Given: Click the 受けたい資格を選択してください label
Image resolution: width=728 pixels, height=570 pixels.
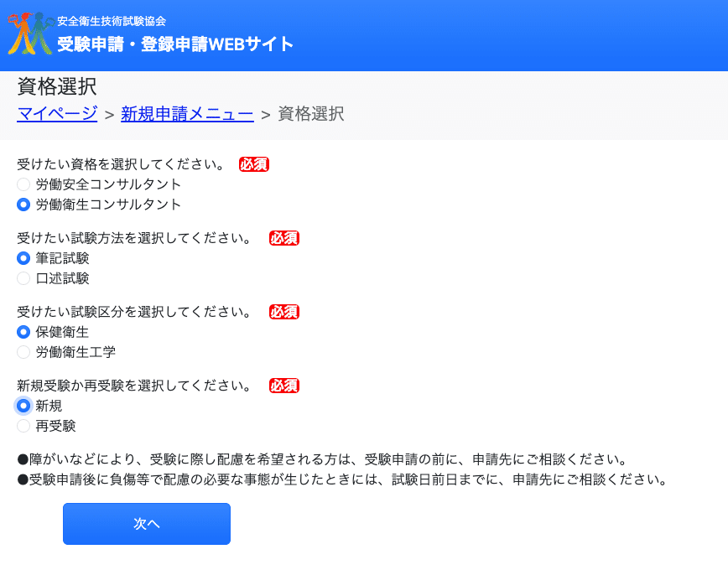Looking at the screenshot, I should tap(121, 164).
